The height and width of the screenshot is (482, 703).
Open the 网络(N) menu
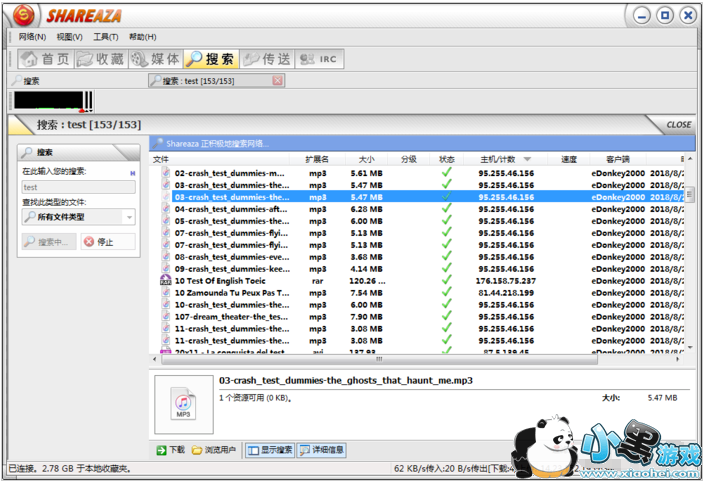click(x=32, y=37)
